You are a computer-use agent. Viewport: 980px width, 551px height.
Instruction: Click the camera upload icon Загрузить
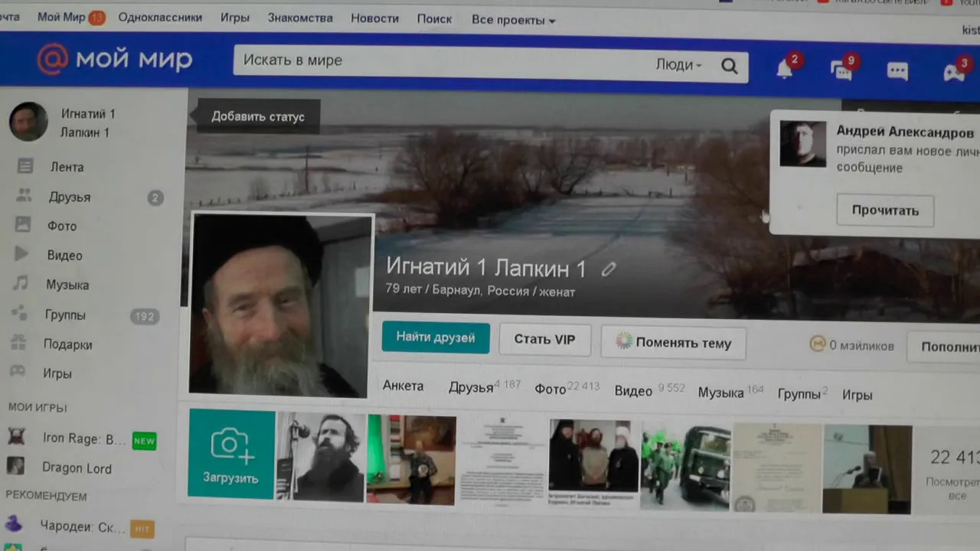[x=231, y=445]
